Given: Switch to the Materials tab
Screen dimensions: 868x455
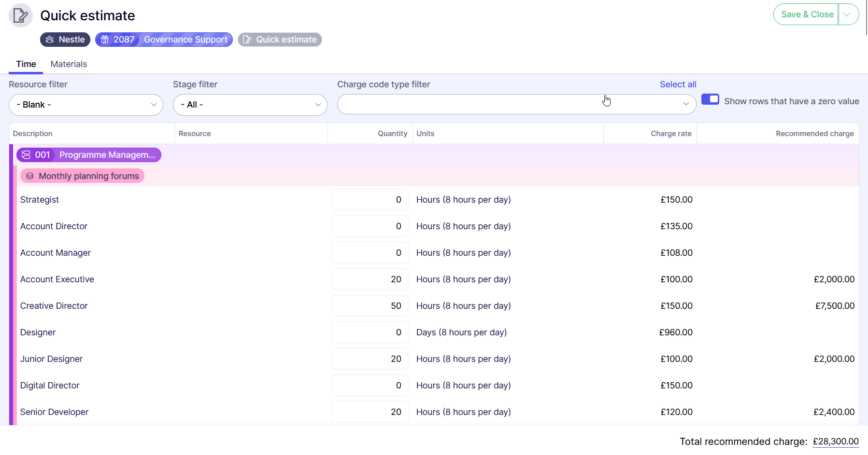Looking at the screenshot, I should (x=69, y=64).
